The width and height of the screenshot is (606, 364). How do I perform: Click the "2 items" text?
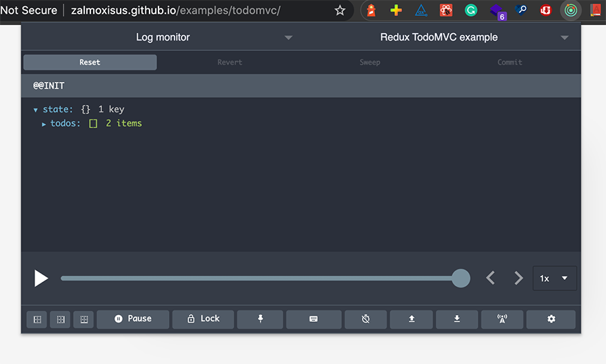123,123
